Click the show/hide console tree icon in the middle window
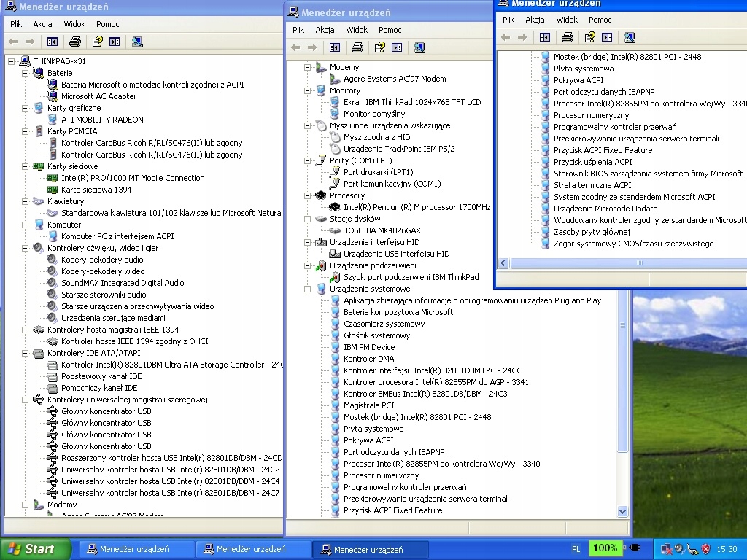Screen dimensions: 747x560 click(x=334, y=47)
